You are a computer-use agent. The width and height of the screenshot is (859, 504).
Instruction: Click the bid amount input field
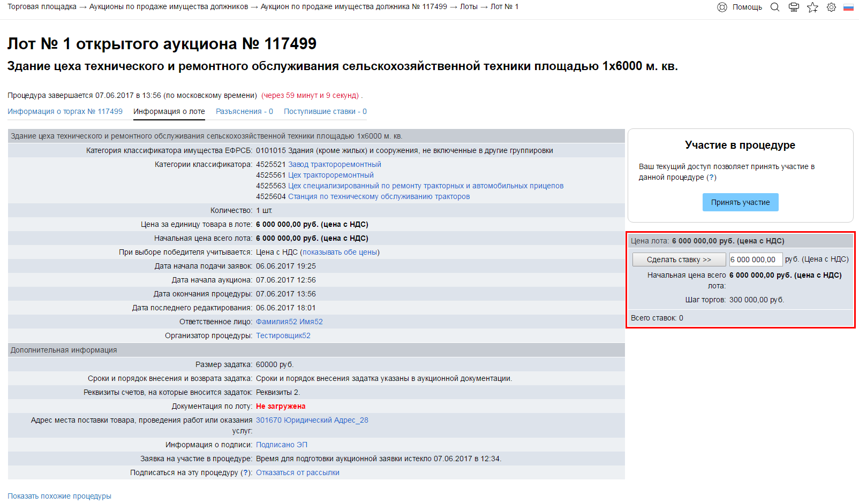tap(756, 259)
